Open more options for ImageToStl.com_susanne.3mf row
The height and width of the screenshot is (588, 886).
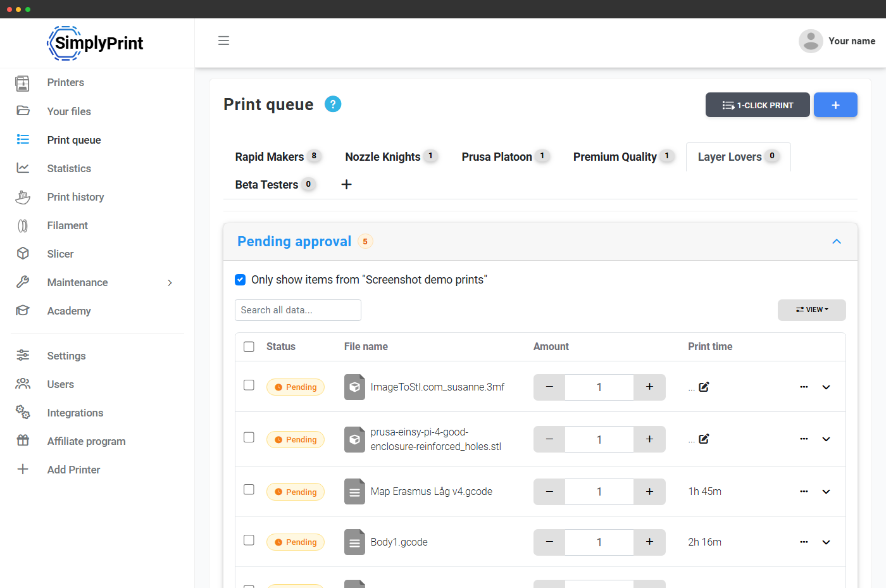804,387
